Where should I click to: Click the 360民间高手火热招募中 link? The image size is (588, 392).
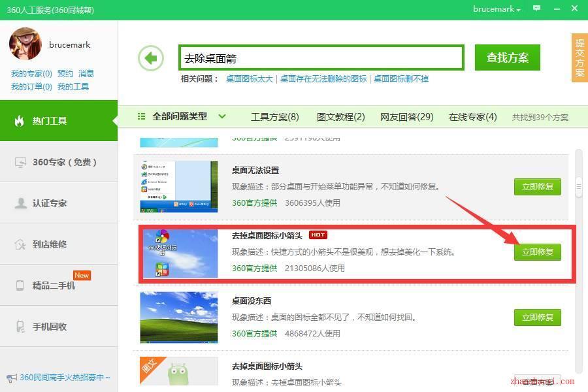[x=65, y=378]
